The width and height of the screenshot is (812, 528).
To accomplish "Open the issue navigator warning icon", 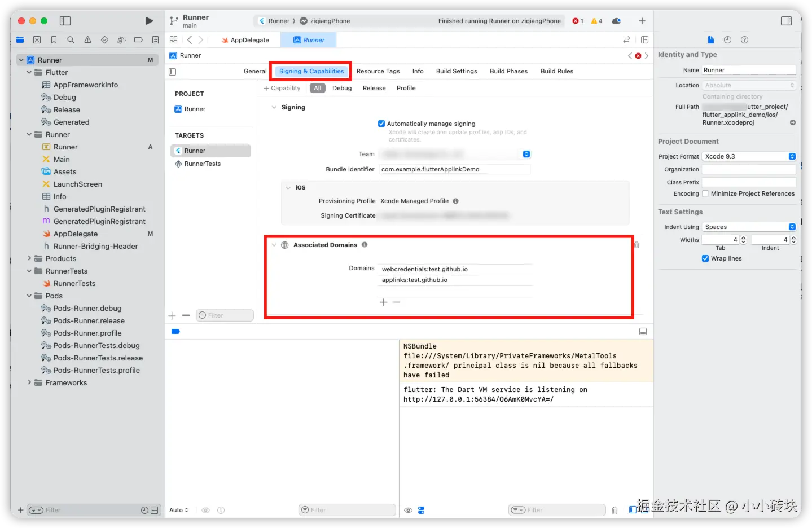I will [x=87, y=40].
